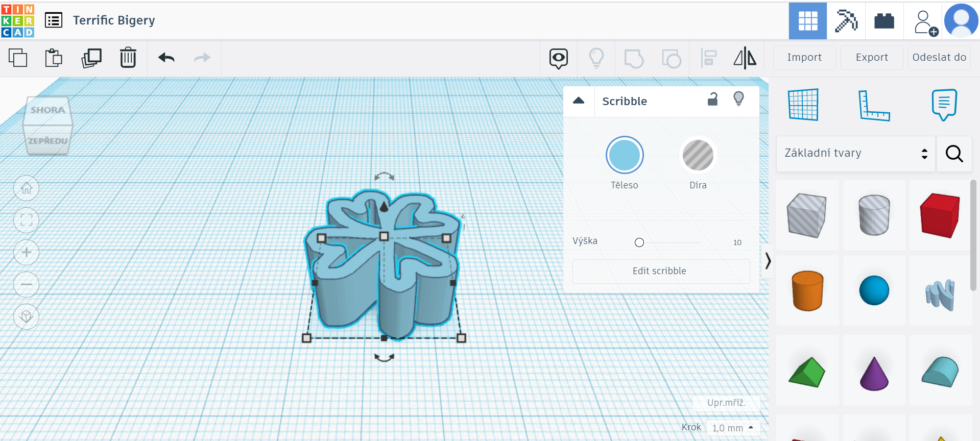Select the Těleso solid color swatch

point(625,155)
